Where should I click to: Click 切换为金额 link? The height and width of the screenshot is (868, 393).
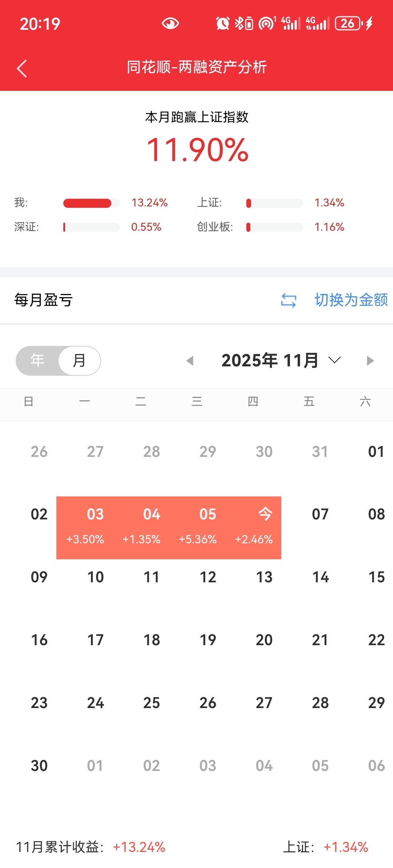pyautogui.click(x=351, y=300)
